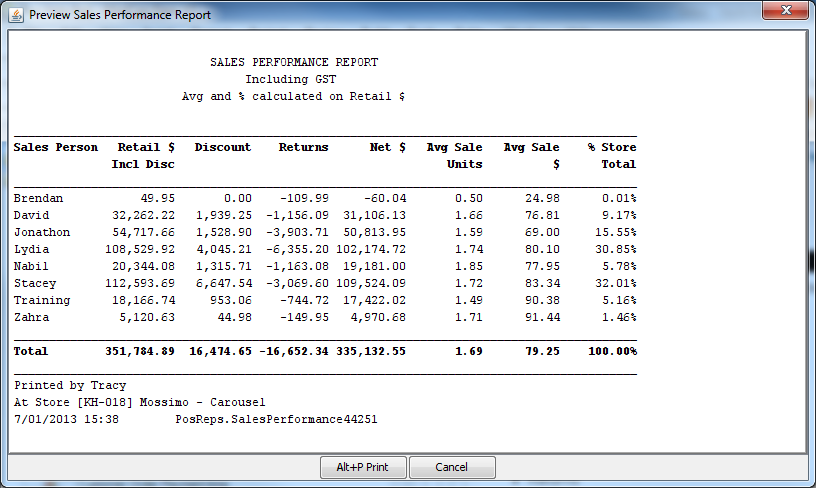Image resolution: width=816 pixels, height=488 pixels.
Task: Click the total Retail value 351,784.89
Action: [140, 351]
